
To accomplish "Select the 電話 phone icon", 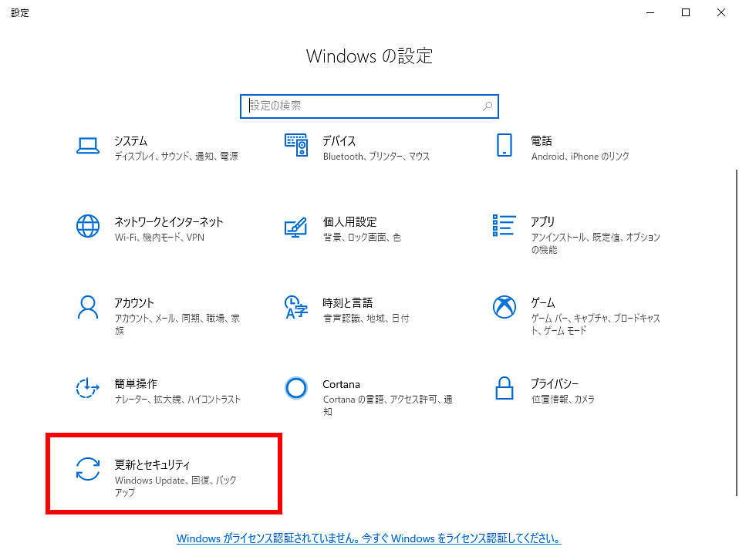I will click(504, 145).
